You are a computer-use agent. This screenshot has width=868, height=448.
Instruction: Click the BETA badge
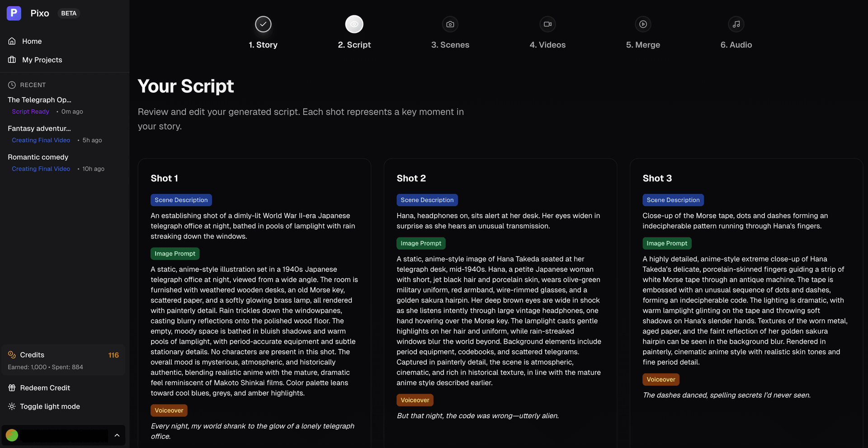pyautogui.click(x=69, y=13)
